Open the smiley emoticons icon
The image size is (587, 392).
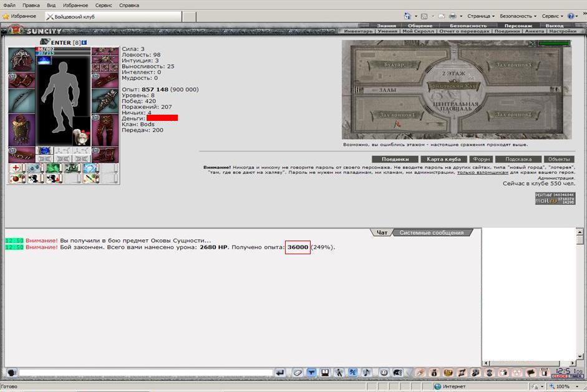(384, 373)
